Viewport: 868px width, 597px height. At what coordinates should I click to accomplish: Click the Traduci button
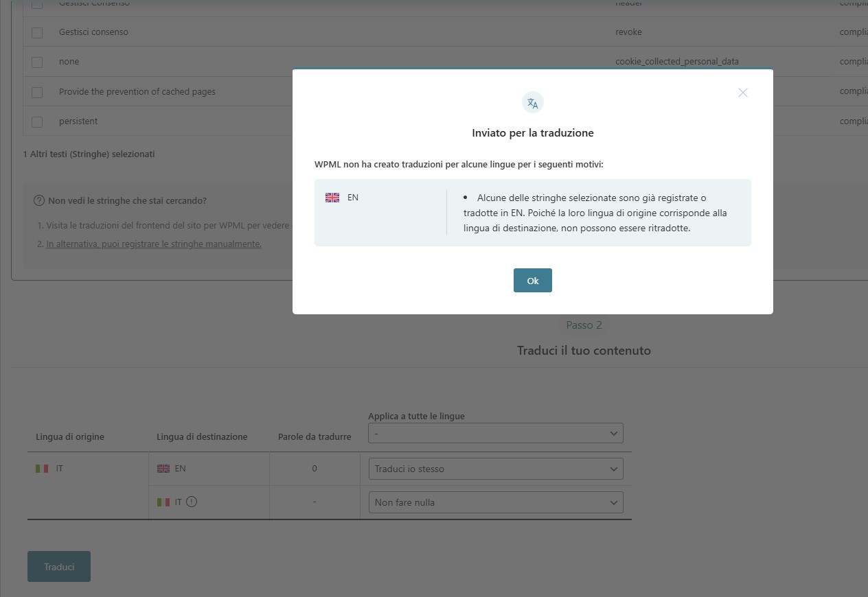tap(59, 567)
